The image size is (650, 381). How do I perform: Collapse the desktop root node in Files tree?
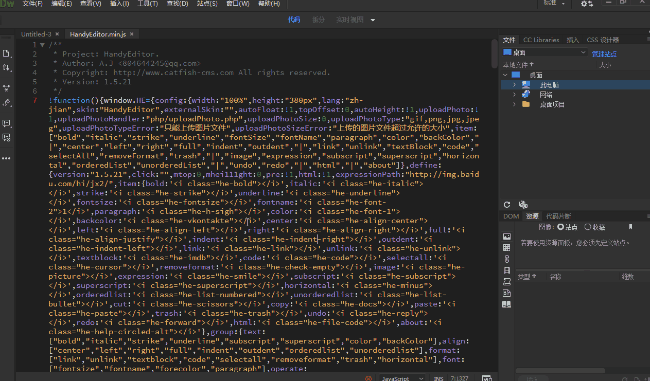click(505, 75)
